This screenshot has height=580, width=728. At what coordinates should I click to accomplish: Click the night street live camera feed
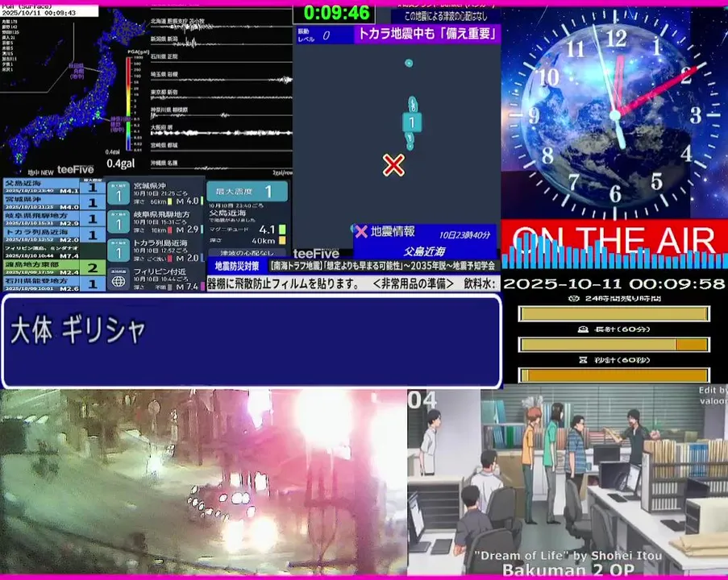(x=203, y=482)
